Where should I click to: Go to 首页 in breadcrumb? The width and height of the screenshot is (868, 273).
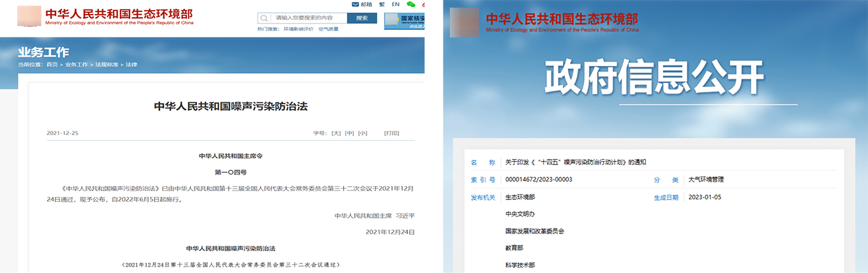click(x=51, y=65)
